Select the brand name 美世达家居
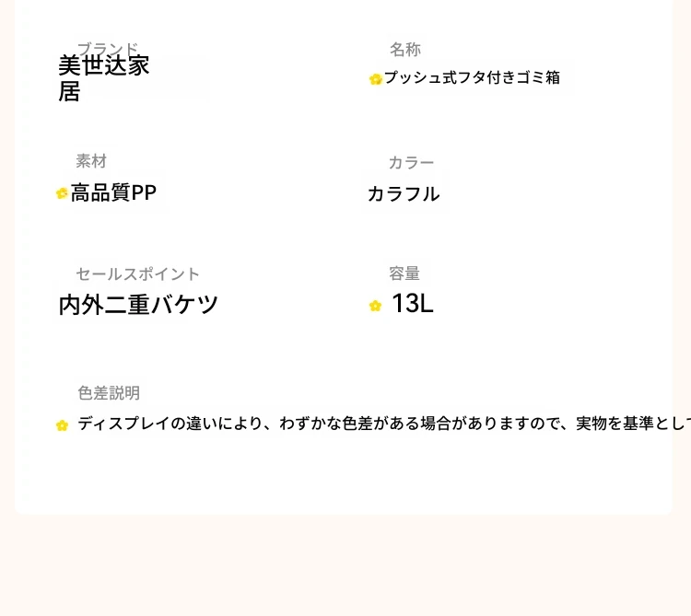This screenshot has height=616, width=691. pos(104,78)
